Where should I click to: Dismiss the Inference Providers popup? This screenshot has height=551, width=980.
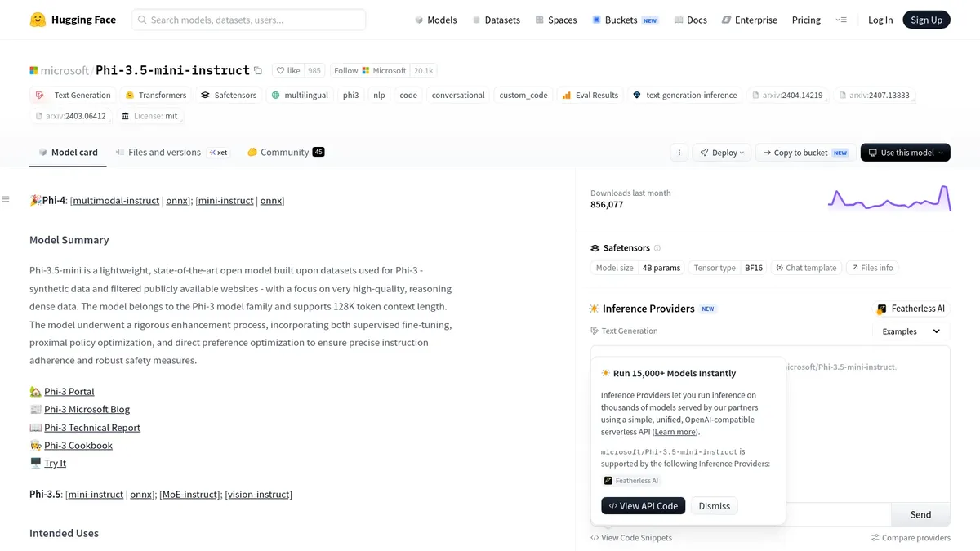(x=715, y=506)
